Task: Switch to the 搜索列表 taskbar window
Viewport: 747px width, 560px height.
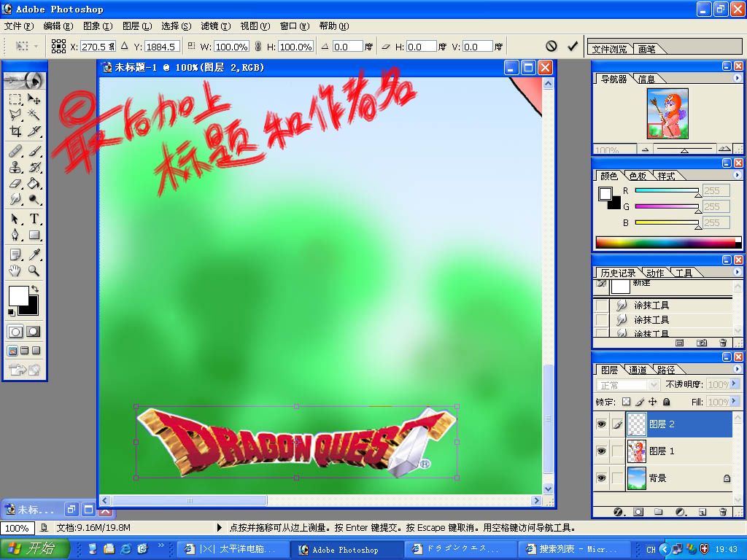Action: click(573, 549)
